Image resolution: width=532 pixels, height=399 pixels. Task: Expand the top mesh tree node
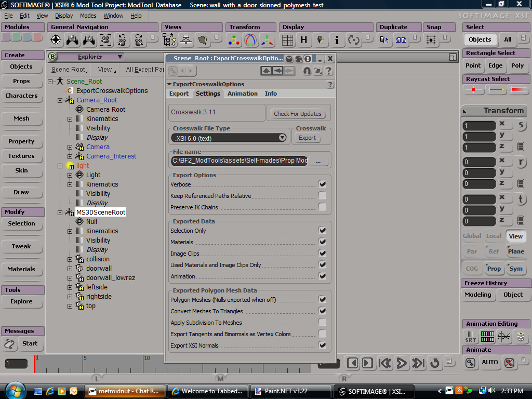[70, 307]
